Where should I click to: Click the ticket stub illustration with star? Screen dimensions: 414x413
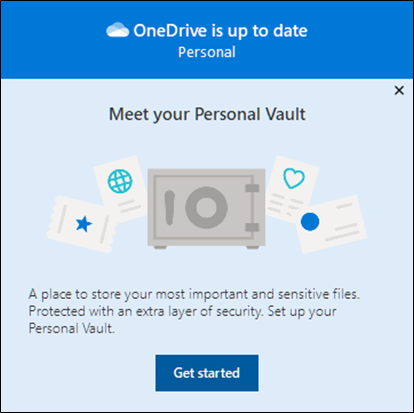tap(82, 224)
